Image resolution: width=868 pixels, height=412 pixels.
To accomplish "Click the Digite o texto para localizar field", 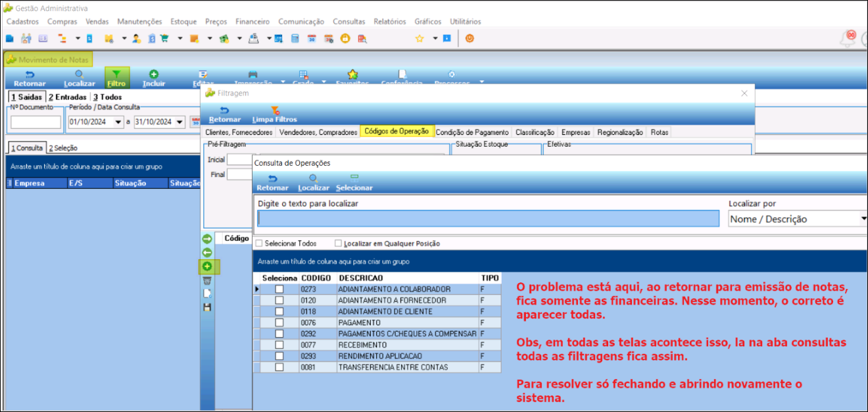I will point(489,219).
